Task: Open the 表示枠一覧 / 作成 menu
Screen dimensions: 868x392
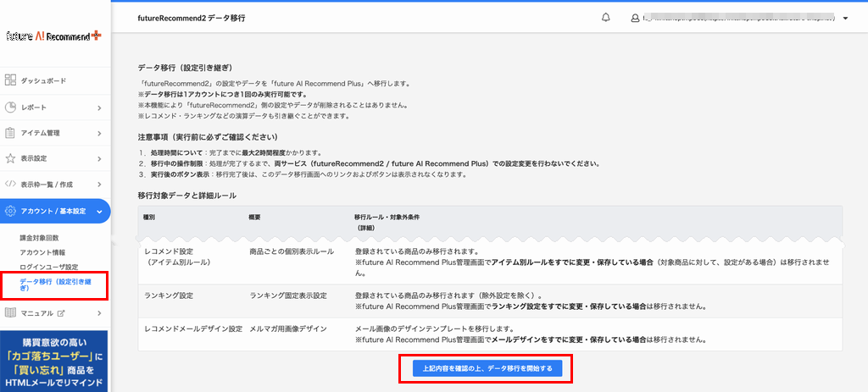Action: 55,184
